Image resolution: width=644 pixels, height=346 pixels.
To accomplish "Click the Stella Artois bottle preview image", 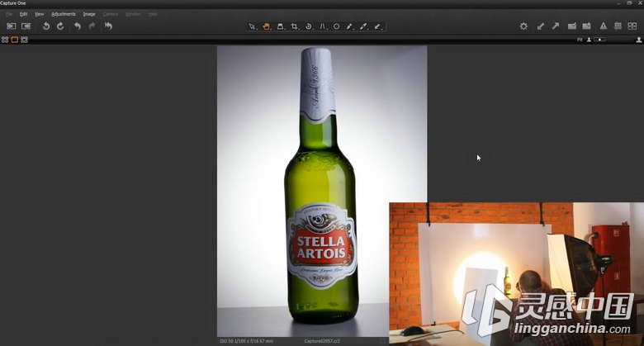I will pos(322,191).
